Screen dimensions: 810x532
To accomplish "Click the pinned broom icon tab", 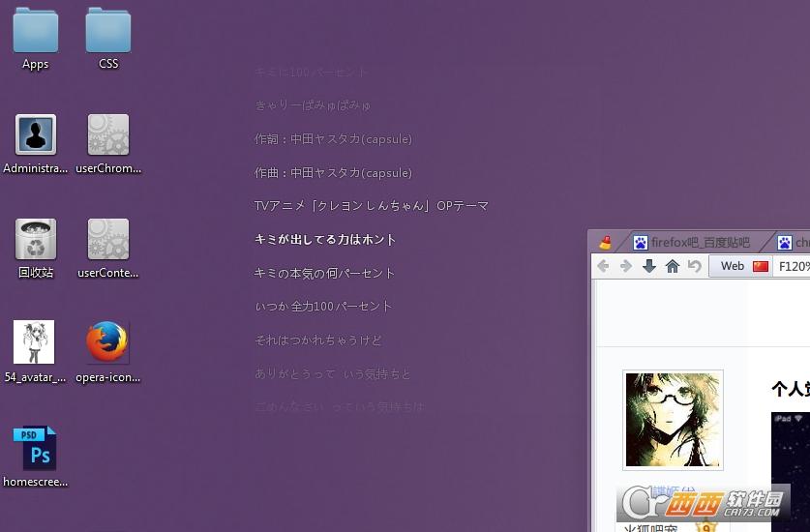I will 606,243.
